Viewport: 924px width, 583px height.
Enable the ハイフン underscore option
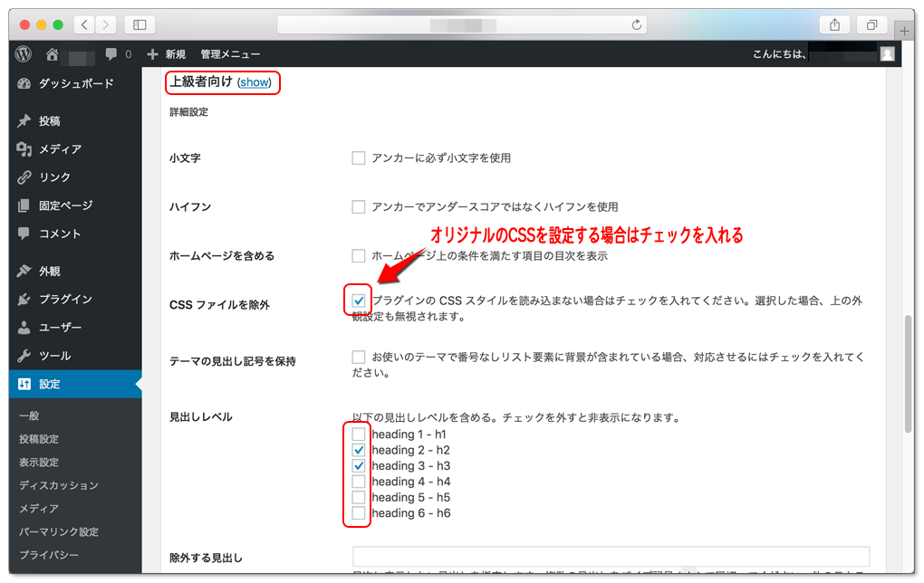point(358,205)
